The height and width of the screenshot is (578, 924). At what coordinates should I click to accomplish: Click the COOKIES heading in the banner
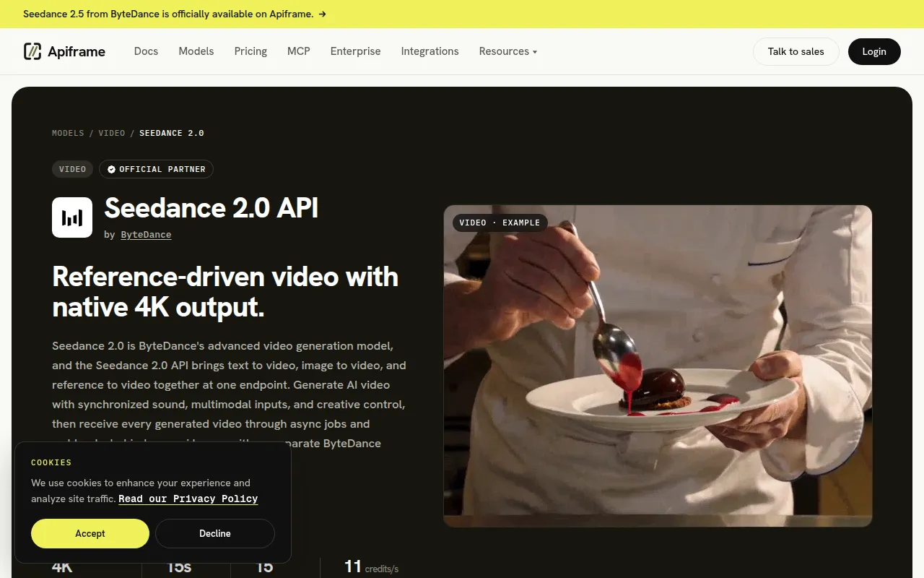pos(51,462)
